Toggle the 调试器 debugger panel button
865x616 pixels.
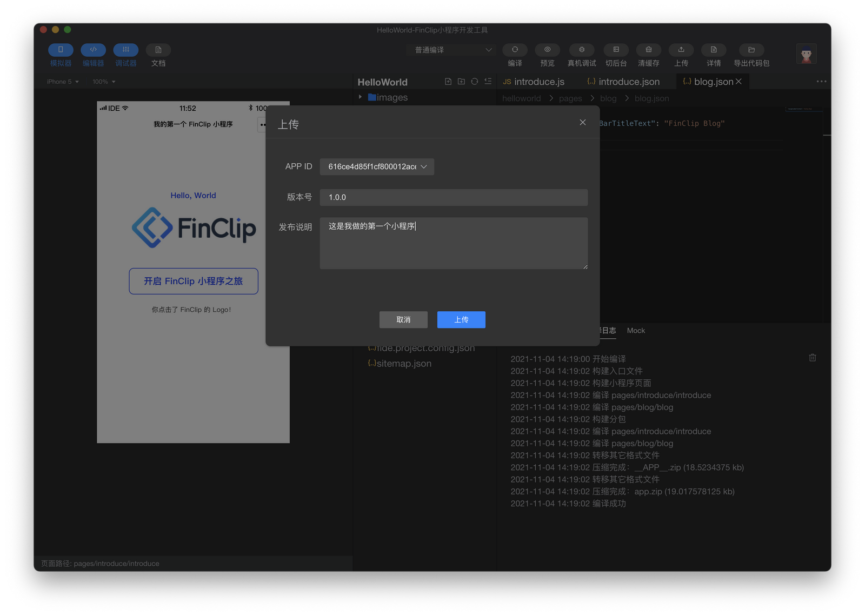[125, 50]
